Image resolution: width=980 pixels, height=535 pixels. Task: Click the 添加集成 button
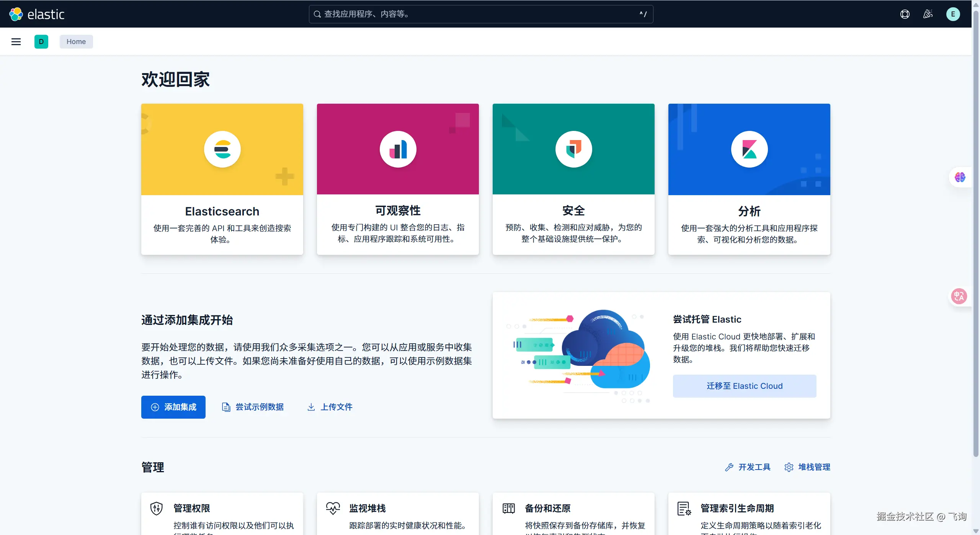tap(173, 407)
